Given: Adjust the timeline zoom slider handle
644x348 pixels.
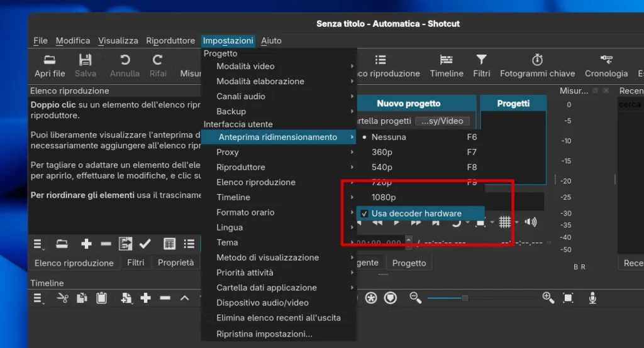Looking at the screenshot, I should pos(465,298).
